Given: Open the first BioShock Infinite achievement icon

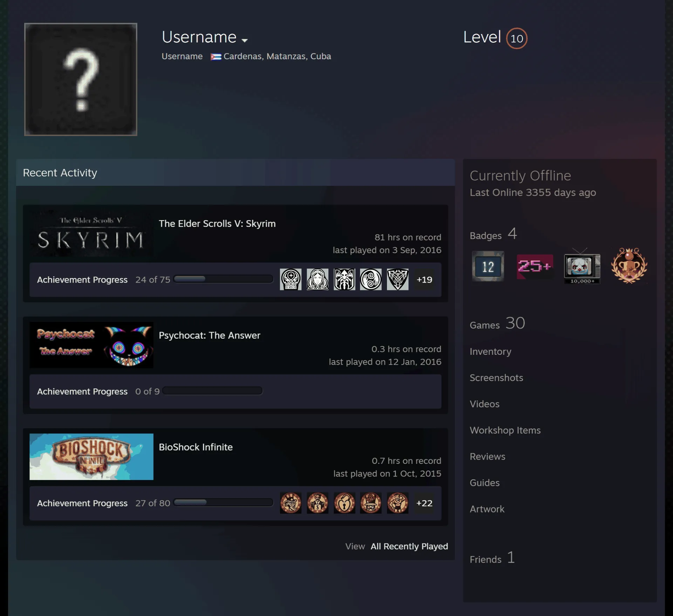Looking at the screenshot, I should coord(291,503).
